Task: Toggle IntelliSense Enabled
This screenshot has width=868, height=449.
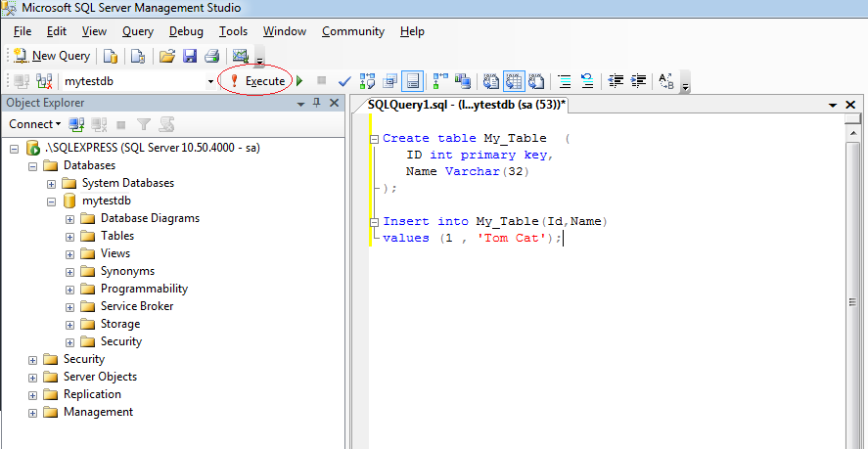Action: click(412, 81)
